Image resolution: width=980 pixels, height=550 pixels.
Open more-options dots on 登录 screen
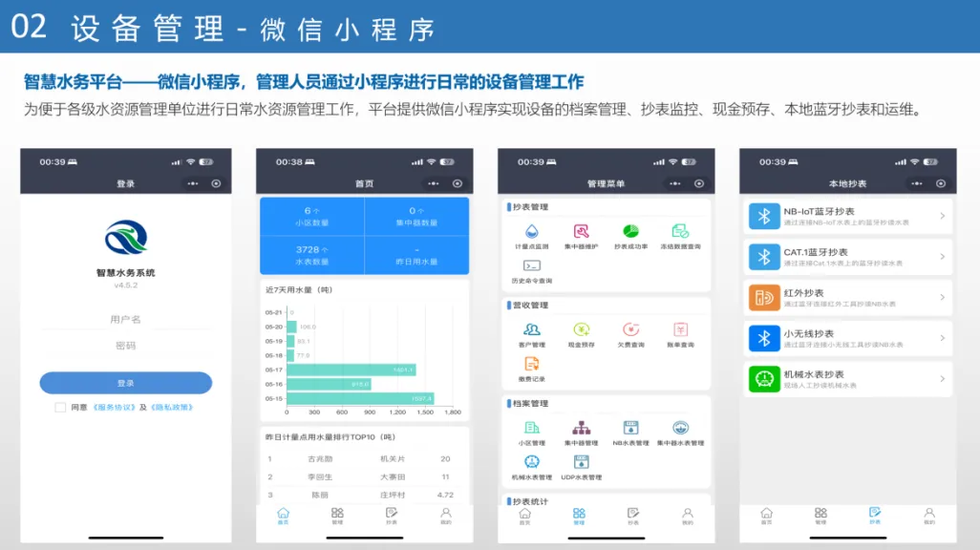pyautogui.click(x=193, y=183)
